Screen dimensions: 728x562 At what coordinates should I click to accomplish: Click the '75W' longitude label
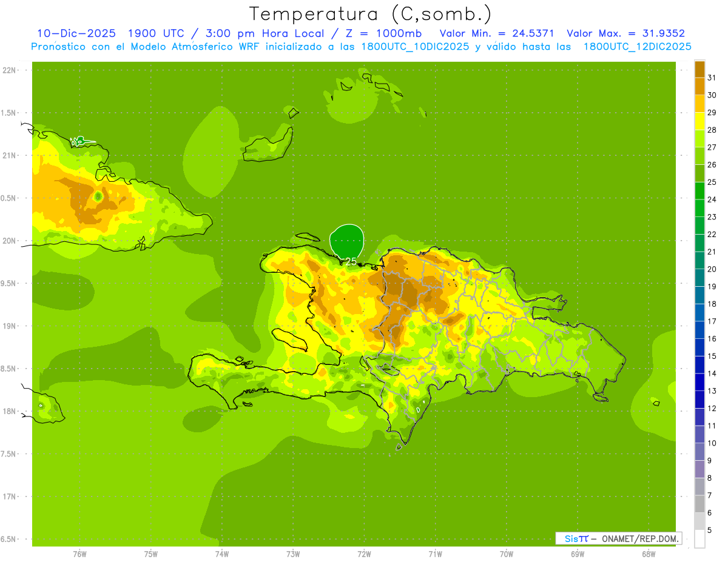coord(150,554)
